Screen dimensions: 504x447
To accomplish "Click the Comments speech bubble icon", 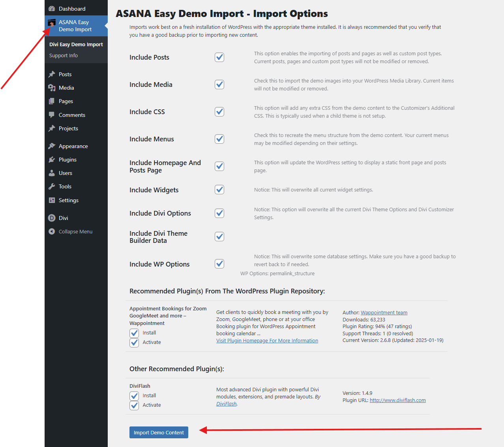I will [x=52, y=115].
